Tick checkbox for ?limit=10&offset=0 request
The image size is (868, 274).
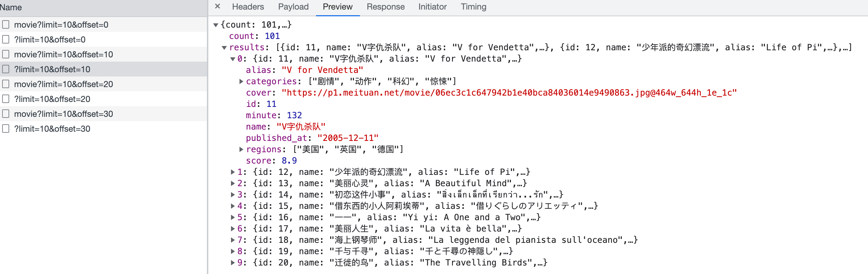click(6, 39)
